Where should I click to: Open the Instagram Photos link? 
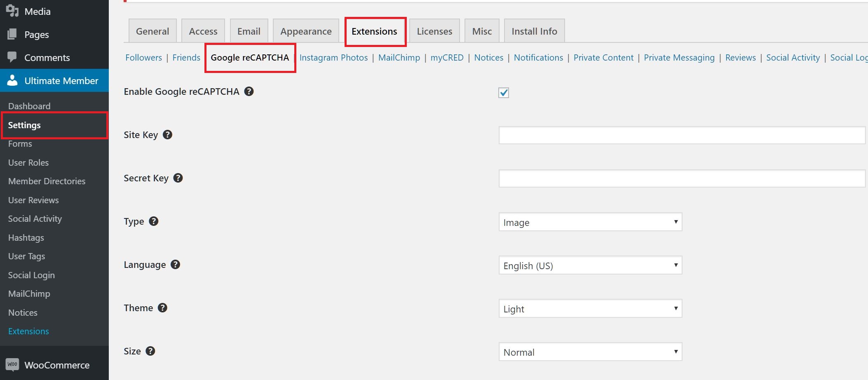pyautogui.click(x=333, y=58)
